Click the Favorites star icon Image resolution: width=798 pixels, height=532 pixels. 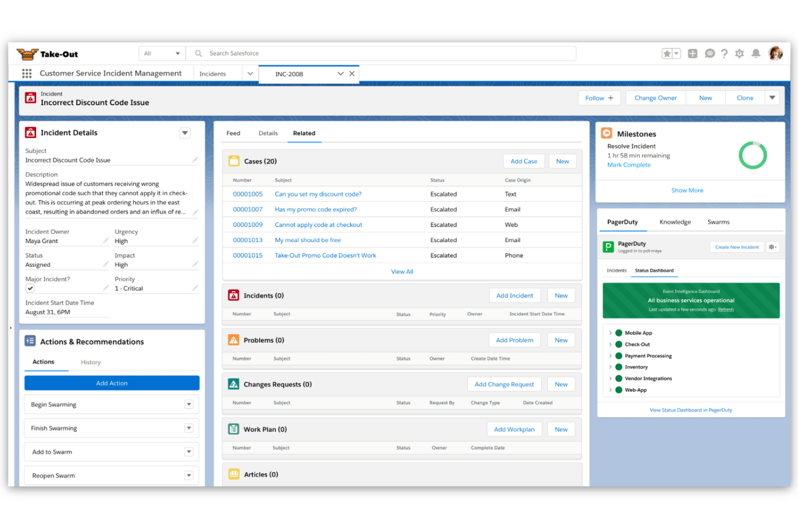point(667,53)
